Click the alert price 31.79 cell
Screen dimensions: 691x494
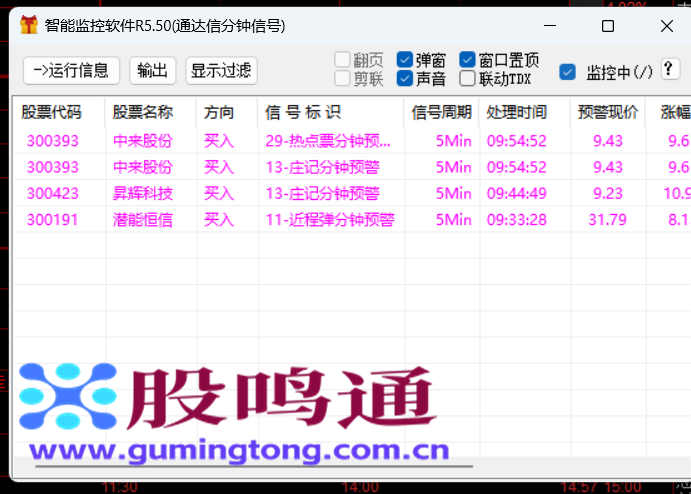[x=607, y=219]
